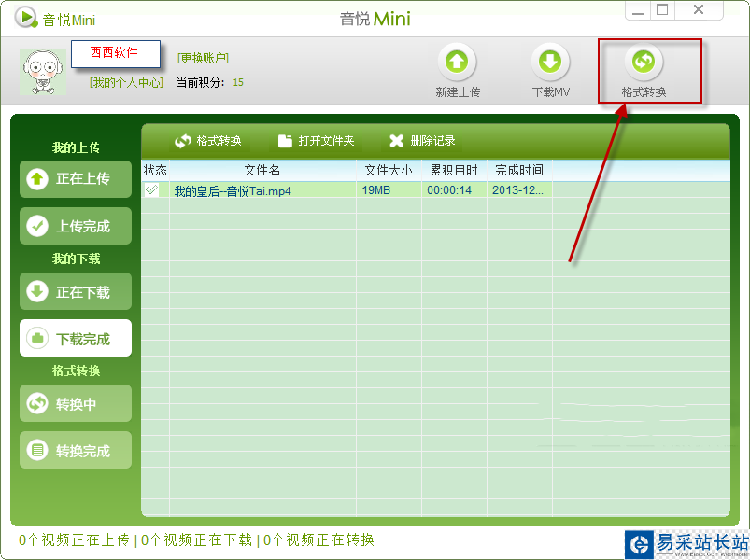Select the 正在上传 sidebar tab
This screenshot has width=750, height=560.
pos(76,178)
